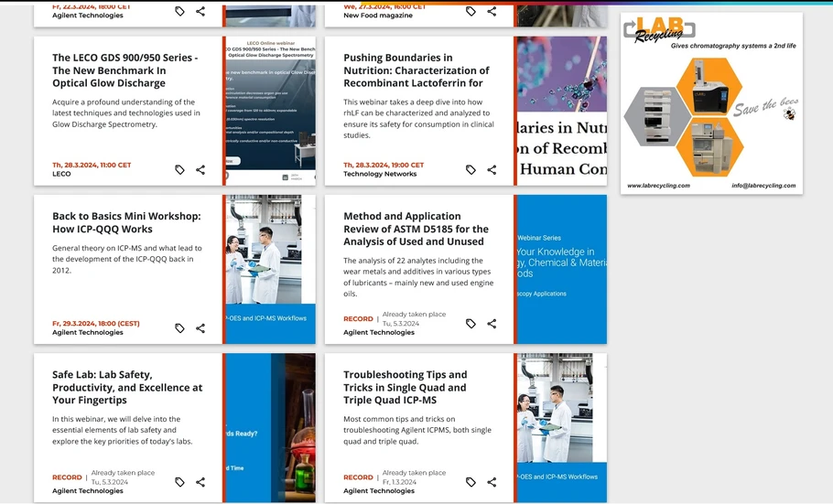The width and height of the screenshot is (833, 504).
Task: Click New Food magazine organizer name
Action: pos(378,16)
